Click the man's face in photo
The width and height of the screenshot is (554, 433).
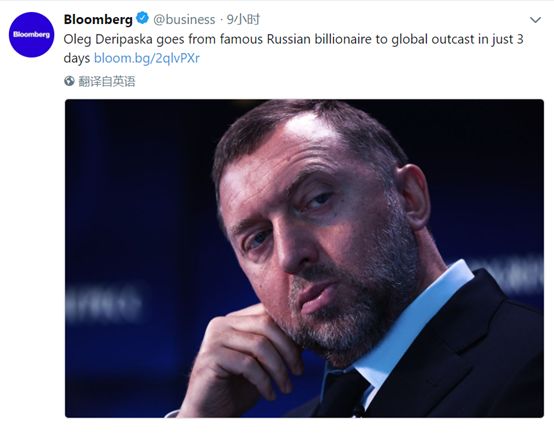click(x=314, y=233)
